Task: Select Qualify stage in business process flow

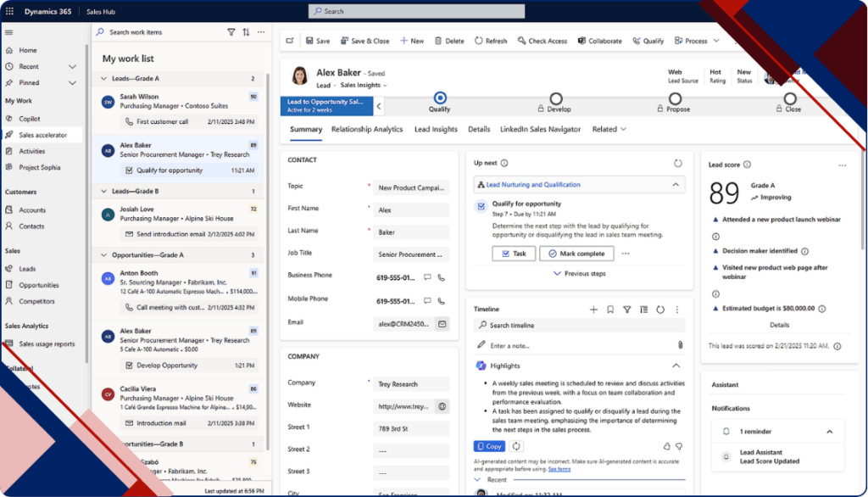Action: click(439, 98)
